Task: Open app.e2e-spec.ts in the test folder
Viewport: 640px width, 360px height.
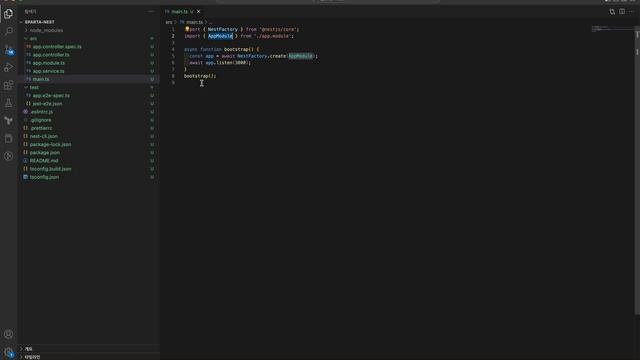Action: pos(51,96)
